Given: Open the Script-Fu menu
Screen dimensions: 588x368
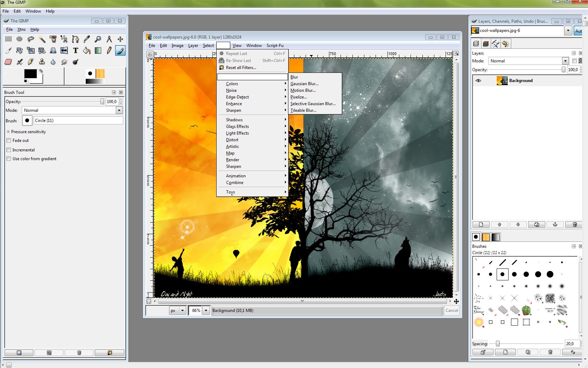Looking at the screenshot, I should pos(275,46).
